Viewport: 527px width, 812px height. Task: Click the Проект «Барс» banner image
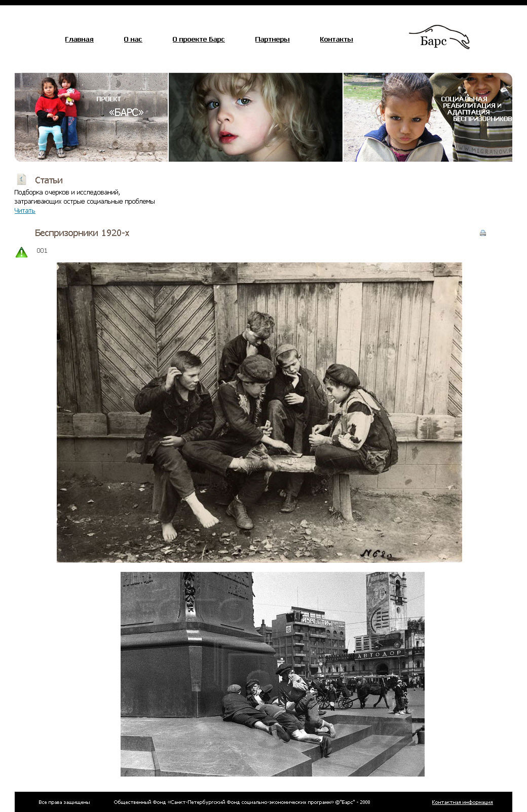(91, 117)
